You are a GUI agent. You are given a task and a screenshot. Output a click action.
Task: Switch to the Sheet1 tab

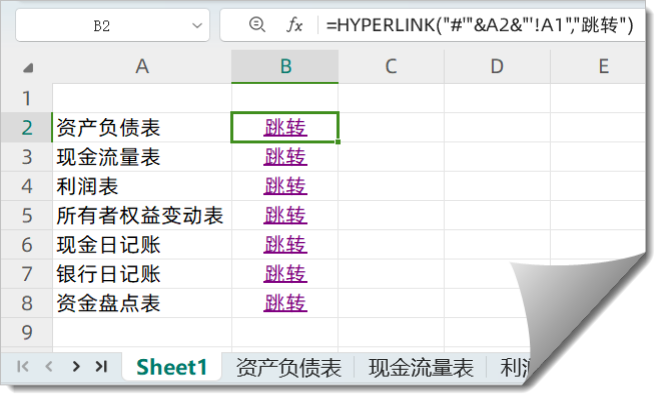[172, 366]
